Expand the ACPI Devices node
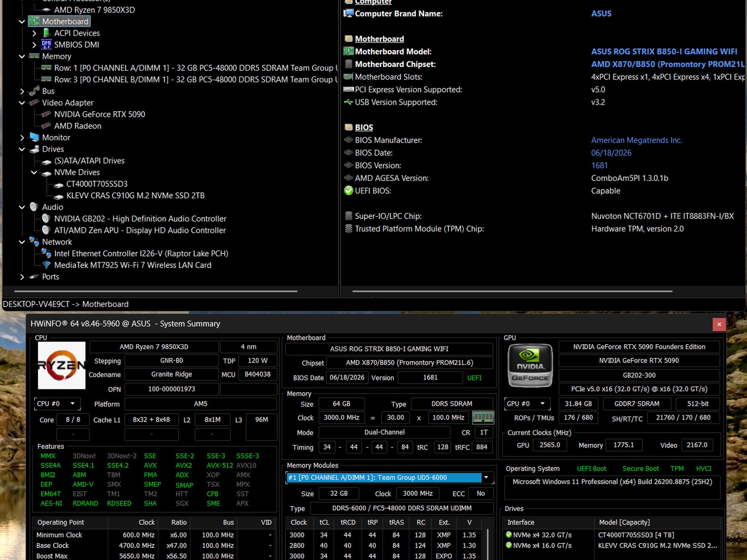The width and height of the screenshot is (747, 560). pyautogui.click(x=34, y=33)
